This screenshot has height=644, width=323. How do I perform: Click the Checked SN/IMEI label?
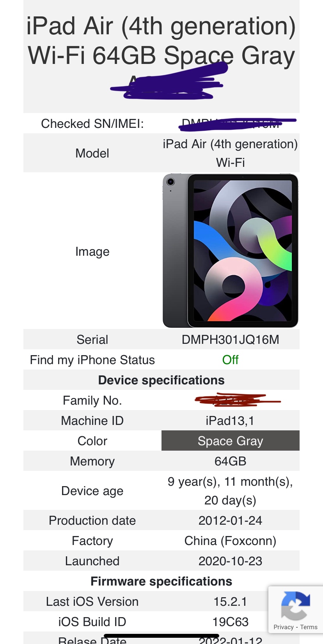pos(92,124)
